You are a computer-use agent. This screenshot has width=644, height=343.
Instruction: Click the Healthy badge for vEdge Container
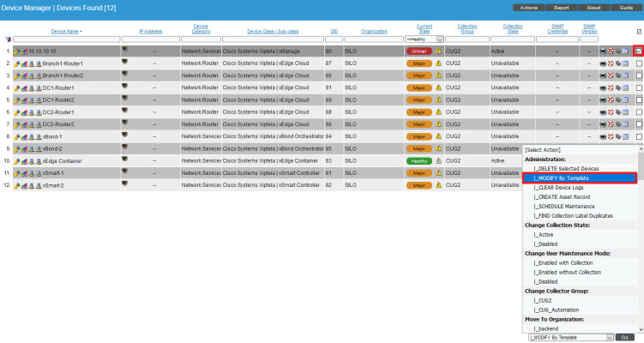[419, 161]
